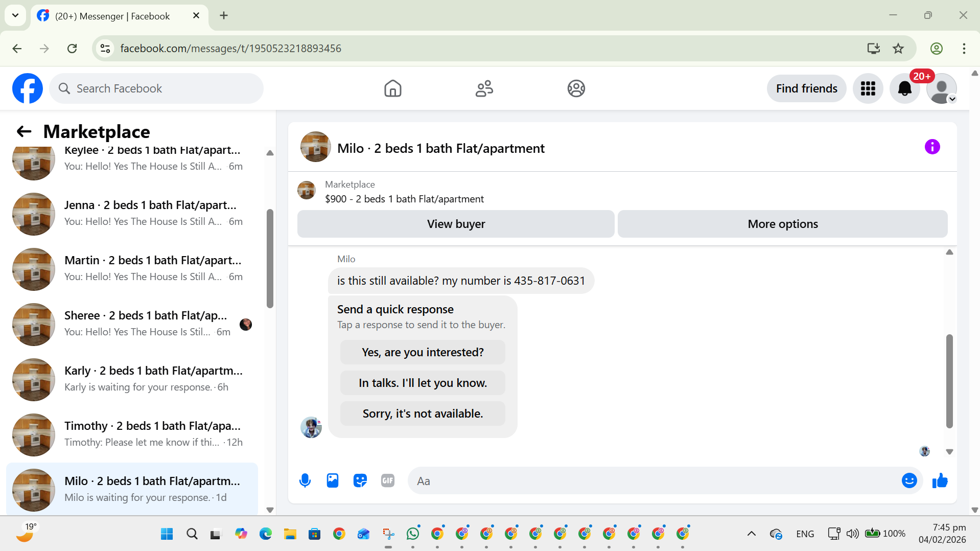Open Sheree's apartment conversation
The image size is (980, 551).
(x=132, y=325)
